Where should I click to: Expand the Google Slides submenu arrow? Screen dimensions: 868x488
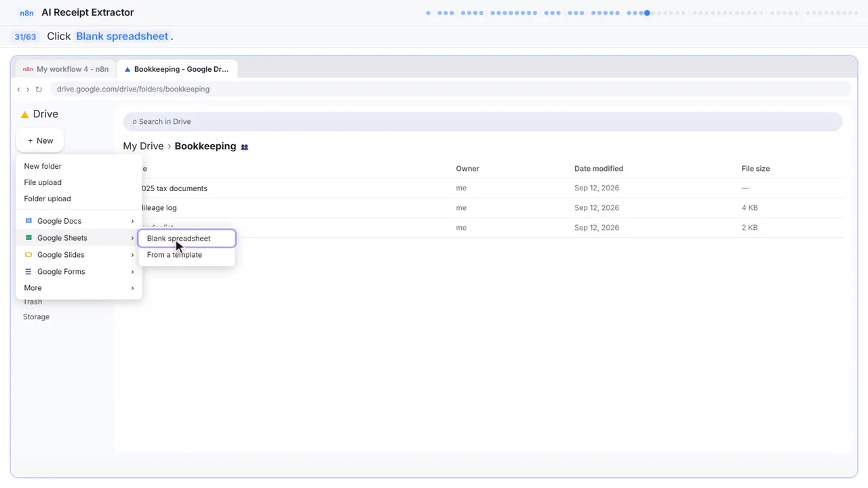[x=132, y=255]
